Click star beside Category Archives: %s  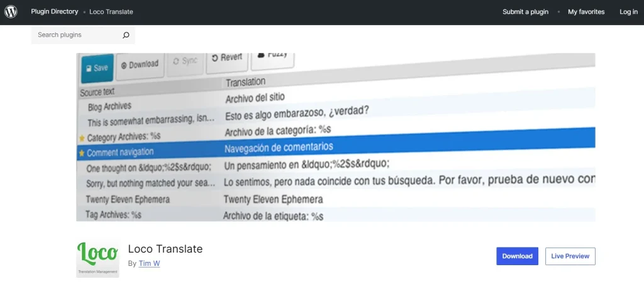82,139
